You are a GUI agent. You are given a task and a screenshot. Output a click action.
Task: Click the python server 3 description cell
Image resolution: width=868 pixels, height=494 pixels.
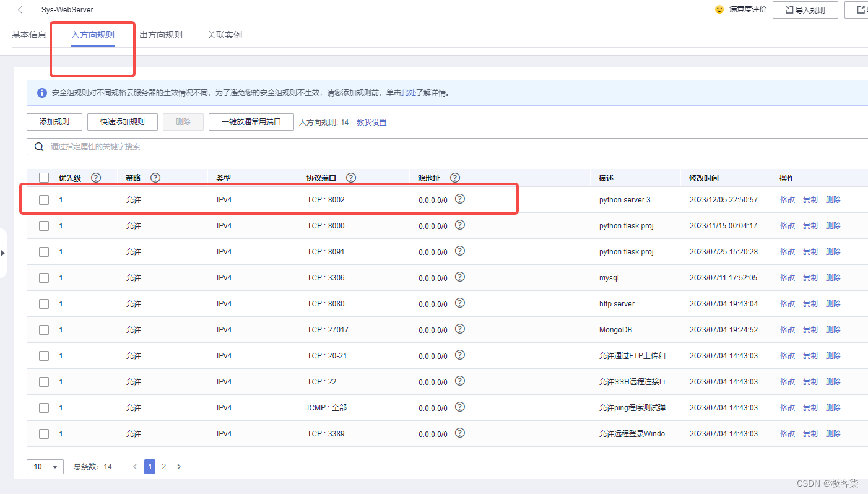(x=625, y=200)
